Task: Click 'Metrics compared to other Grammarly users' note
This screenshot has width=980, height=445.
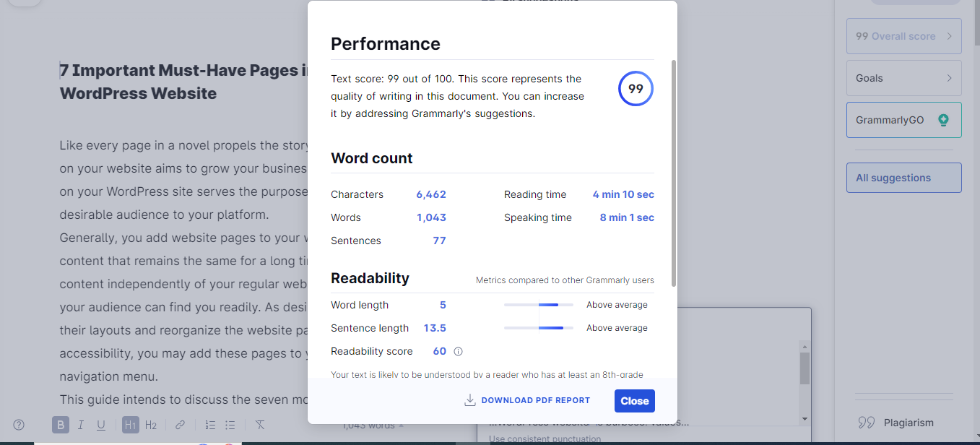Action: (x=565, y=280)
